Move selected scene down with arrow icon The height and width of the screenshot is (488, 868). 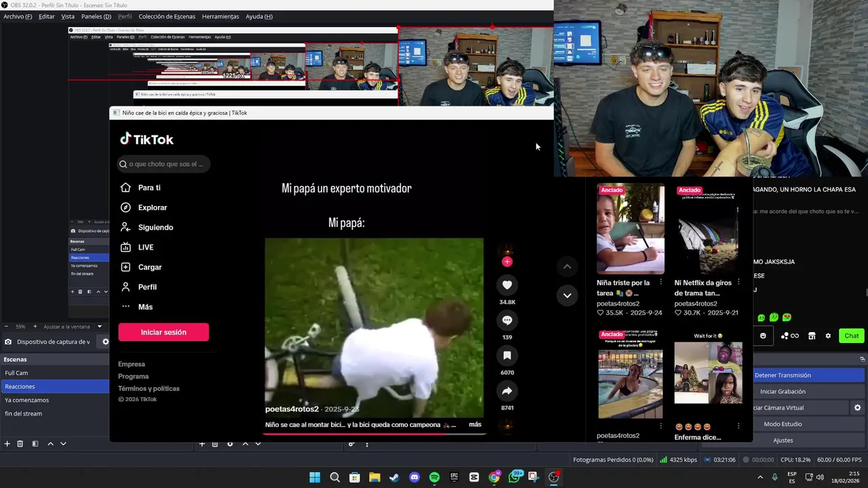click(x=63, y=444)
